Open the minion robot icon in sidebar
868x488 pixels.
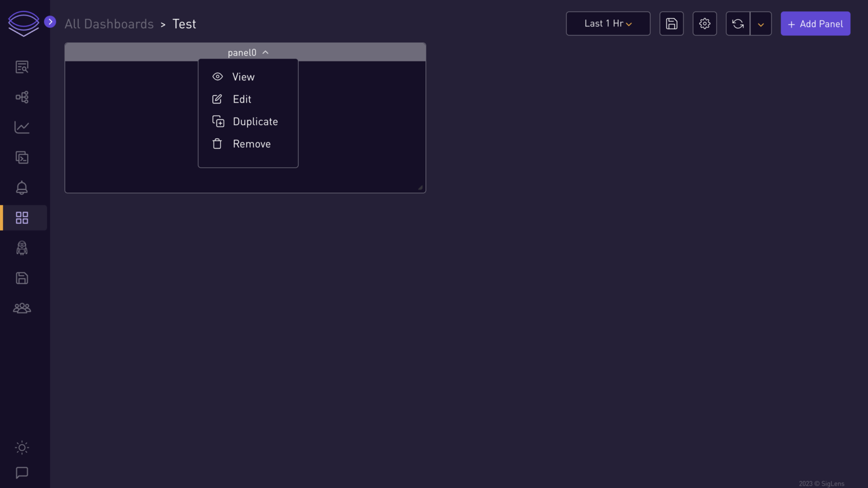point(22,248)
